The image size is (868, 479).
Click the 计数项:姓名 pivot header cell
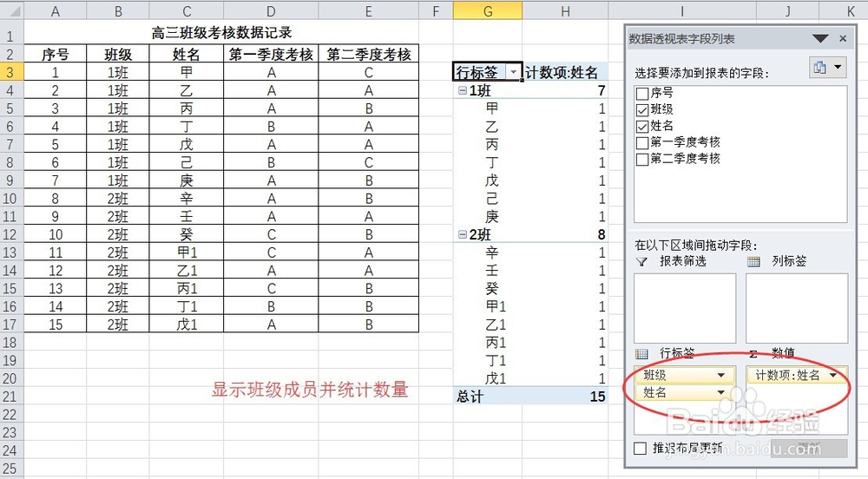[565, 73]
